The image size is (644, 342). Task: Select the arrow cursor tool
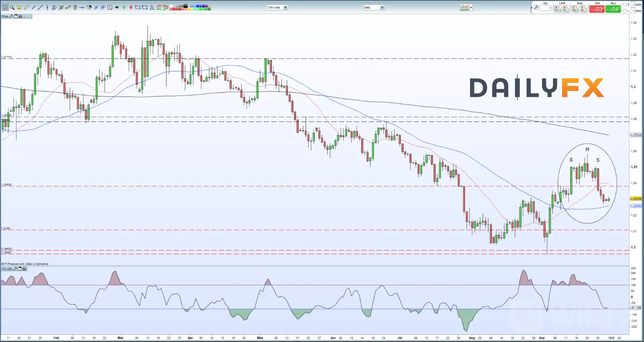pyautogui.click(x=5, y=7)
